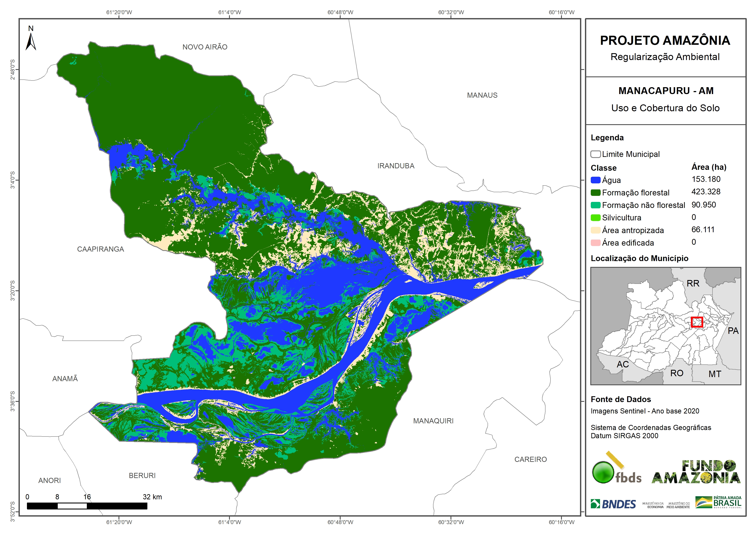Click the CAAPIRANGA municipality label
Image resolution: width=756 pixels, height=534 pixels.
[100, 249]
